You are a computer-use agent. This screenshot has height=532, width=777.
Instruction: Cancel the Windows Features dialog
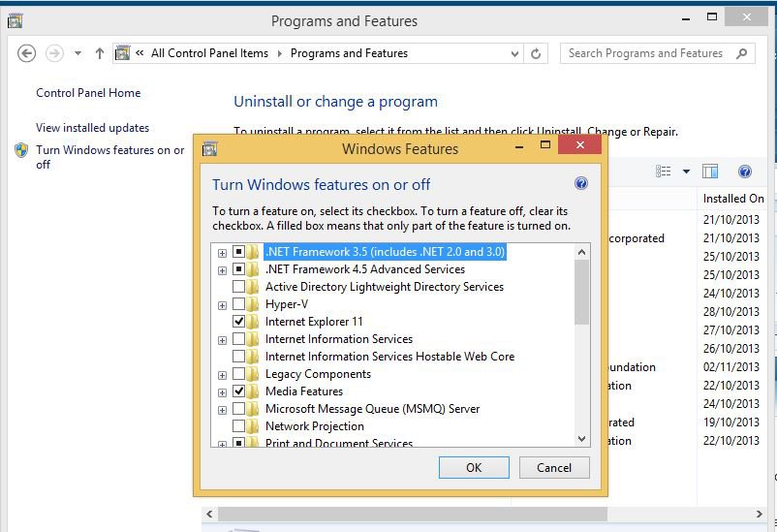click(x=554, y=467)
